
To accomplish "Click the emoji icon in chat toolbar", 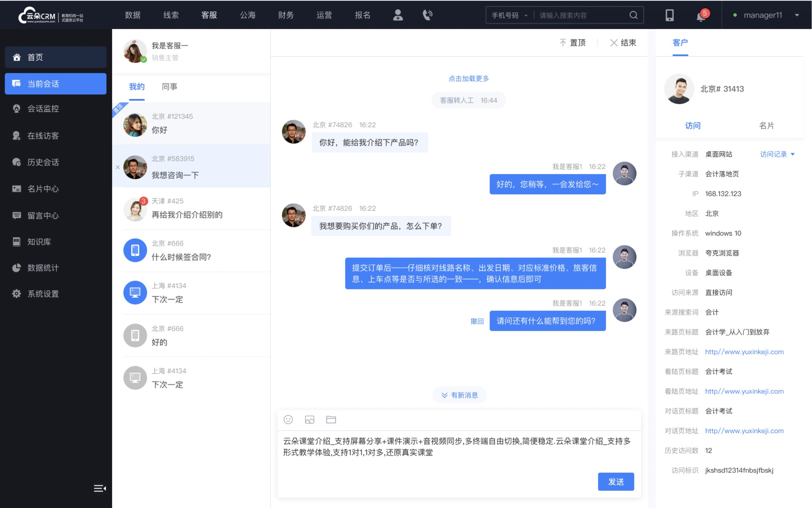I will (x=288, y=420).
